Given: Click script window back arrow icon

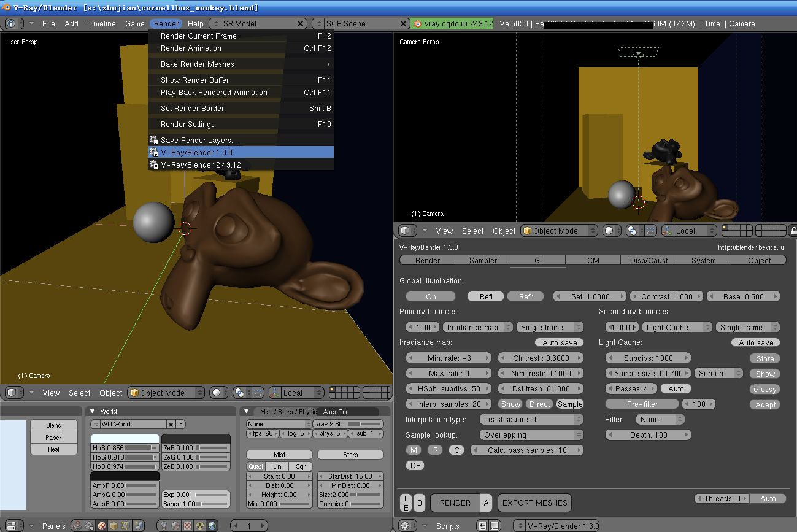Looking at the screenshot, I should tap(483, 526).
